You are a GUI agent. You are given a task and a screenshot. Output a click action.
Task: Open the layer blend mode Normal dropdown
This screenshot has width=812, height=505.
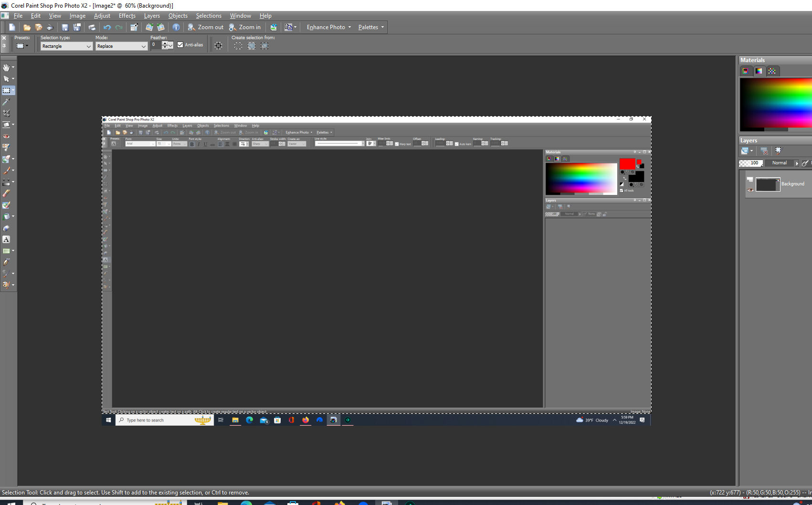(782, 163)
